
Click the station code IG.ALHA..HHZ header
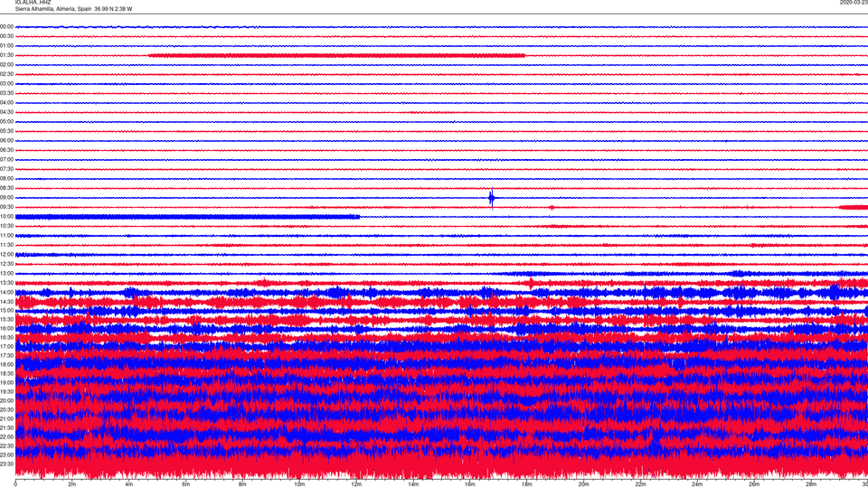(x=33, y=2)
